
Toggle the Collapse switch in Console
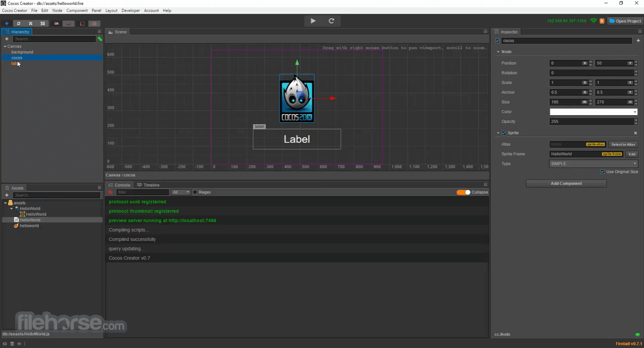click(x=463, y=192)
